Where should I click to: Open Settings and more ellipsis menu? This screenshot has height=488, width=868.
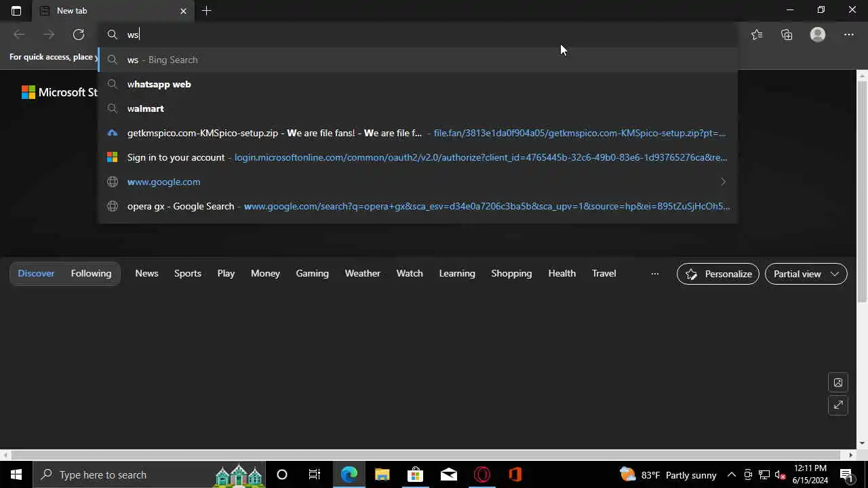click(849, 35)
